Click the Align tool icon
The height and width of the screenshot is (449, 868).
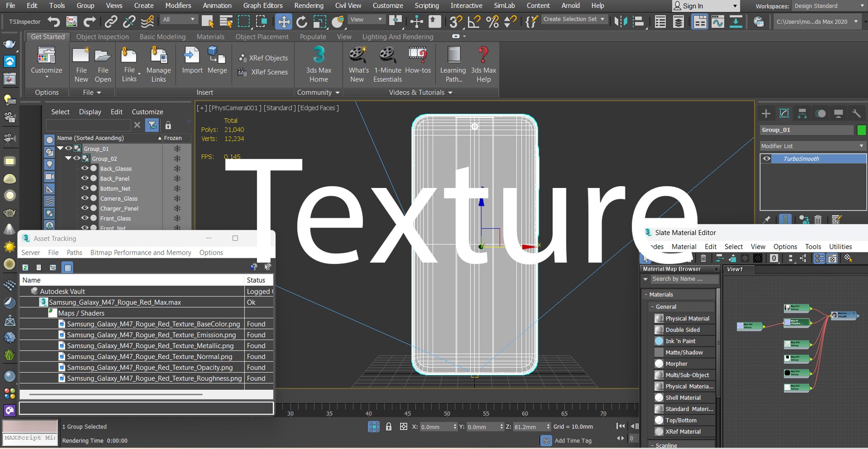(638, 22)
